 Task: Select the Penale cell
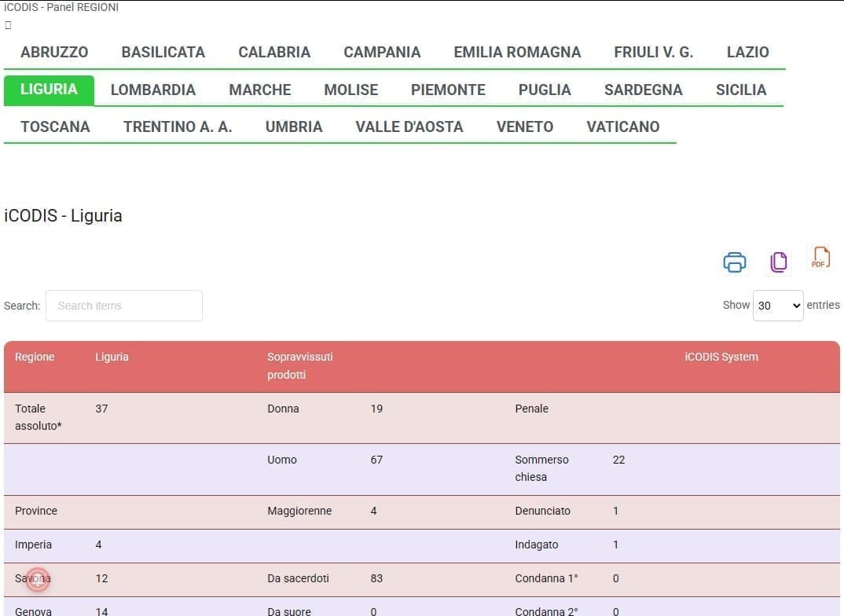point(532,409)
